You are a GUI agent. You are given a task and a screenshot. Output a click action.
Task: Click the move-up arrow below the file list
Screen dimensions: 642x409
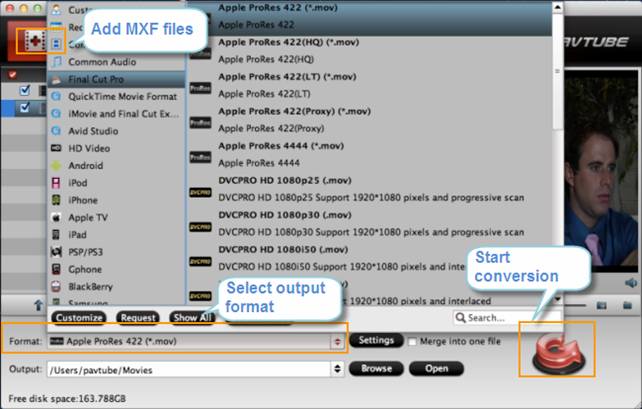[38, 305]
